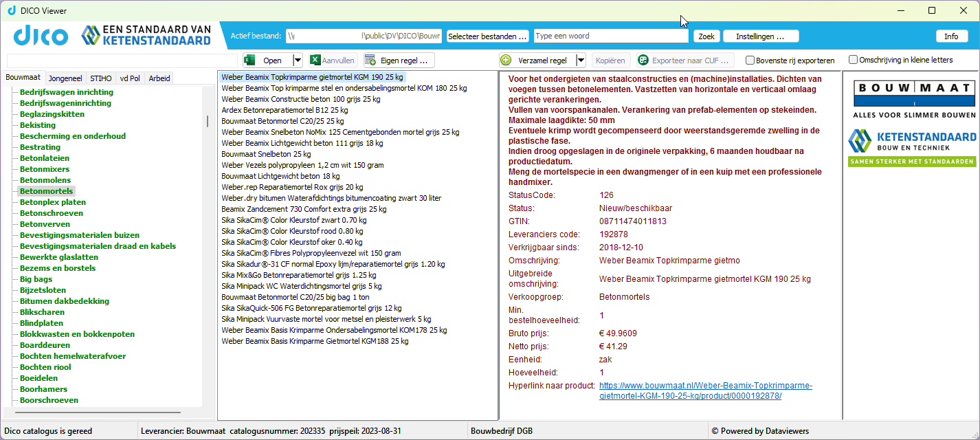
Task: Select Weber Beamix Basis Krimparme Gietmortel KGM188
Action: pyautogui.click(x=315, y=341)
